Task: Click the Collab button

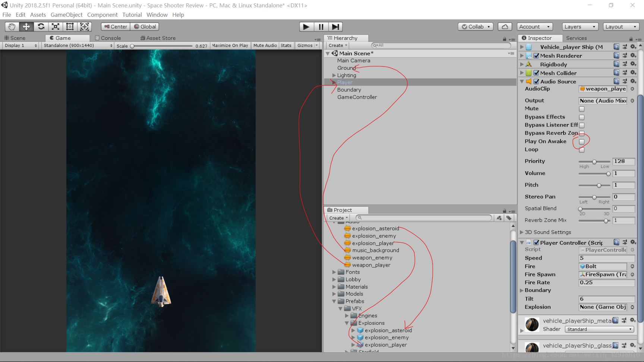Action: pos(476,27)
